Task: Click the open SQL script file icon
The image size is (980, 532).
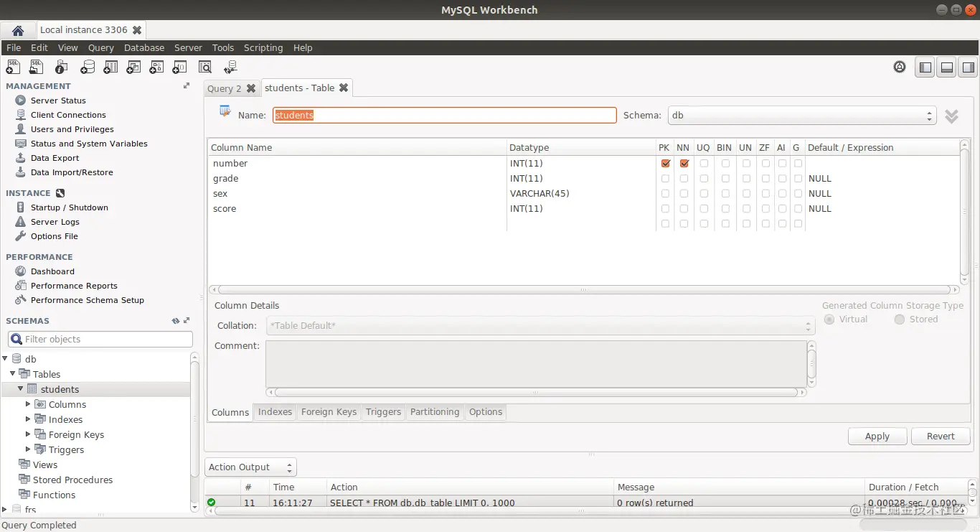Action: [x=36, y=67]
